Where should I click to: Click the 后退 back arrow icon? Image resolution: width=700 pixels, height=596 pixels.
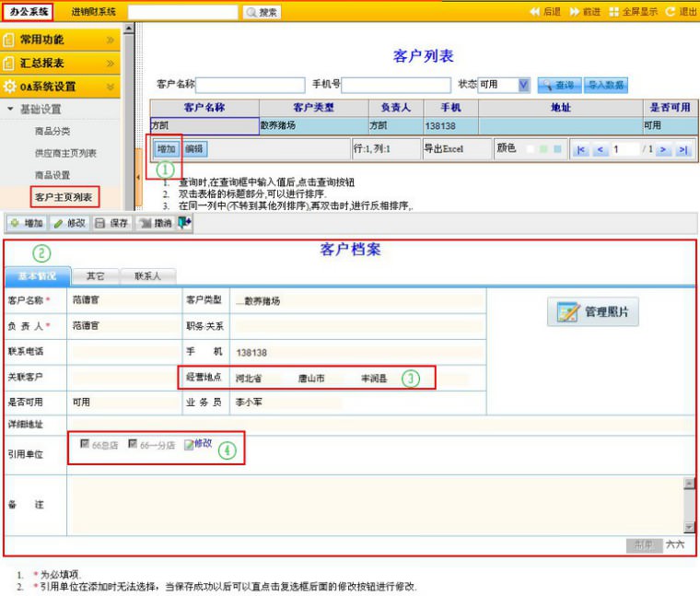(x=534, y=12)
